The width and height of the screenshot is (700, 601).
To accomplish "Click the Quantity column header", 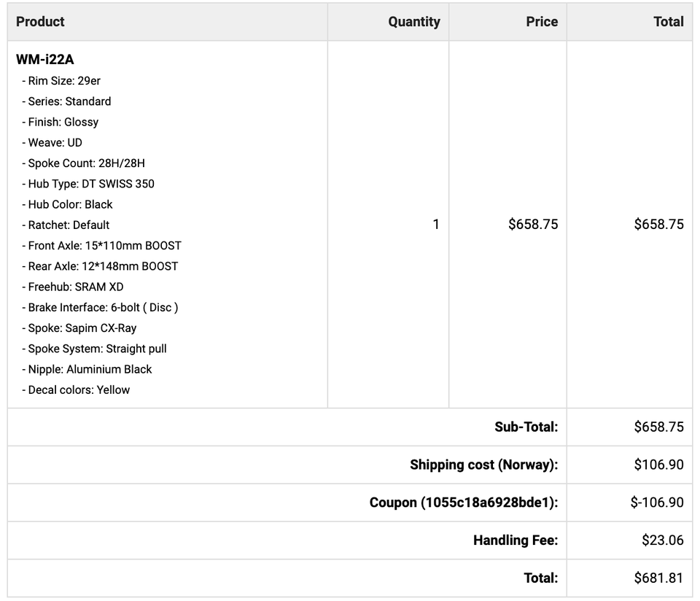I will (x=413, y=22).
